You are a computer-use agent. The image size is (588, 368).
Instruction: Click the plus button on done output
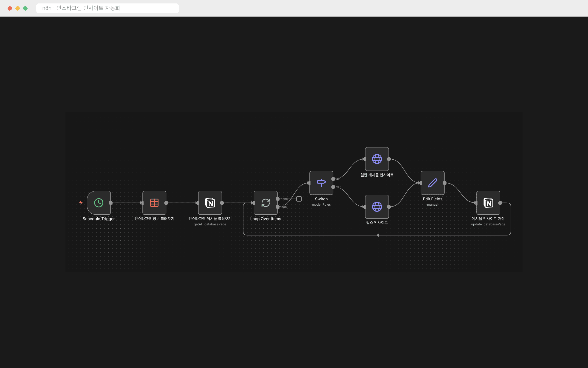point(299,199)
